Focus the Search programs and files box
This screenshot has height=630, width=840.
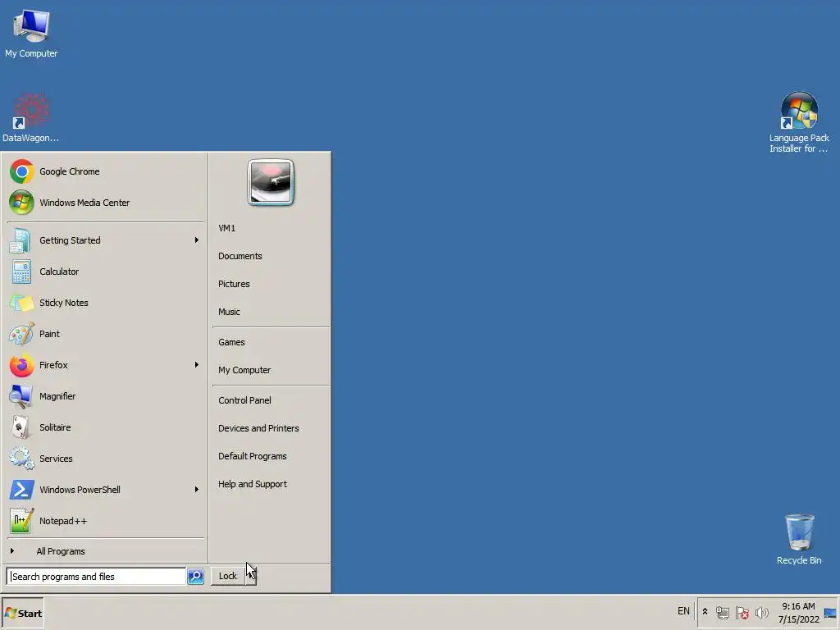coord(97,577)
